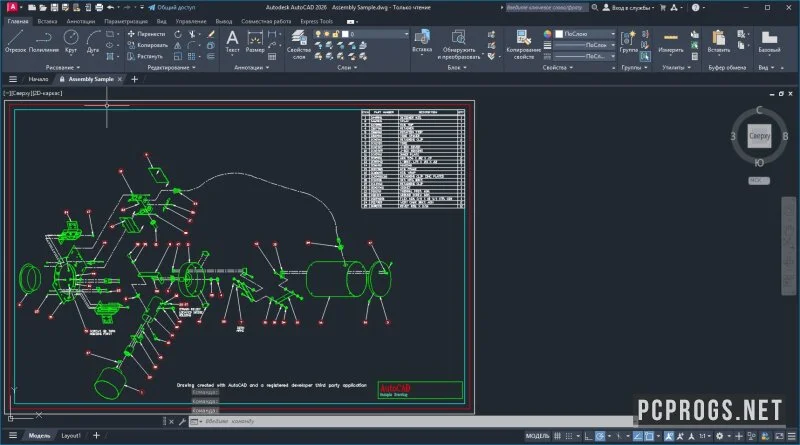
Task: Expand the Свойства panel
Action: (x=558, y=67)
